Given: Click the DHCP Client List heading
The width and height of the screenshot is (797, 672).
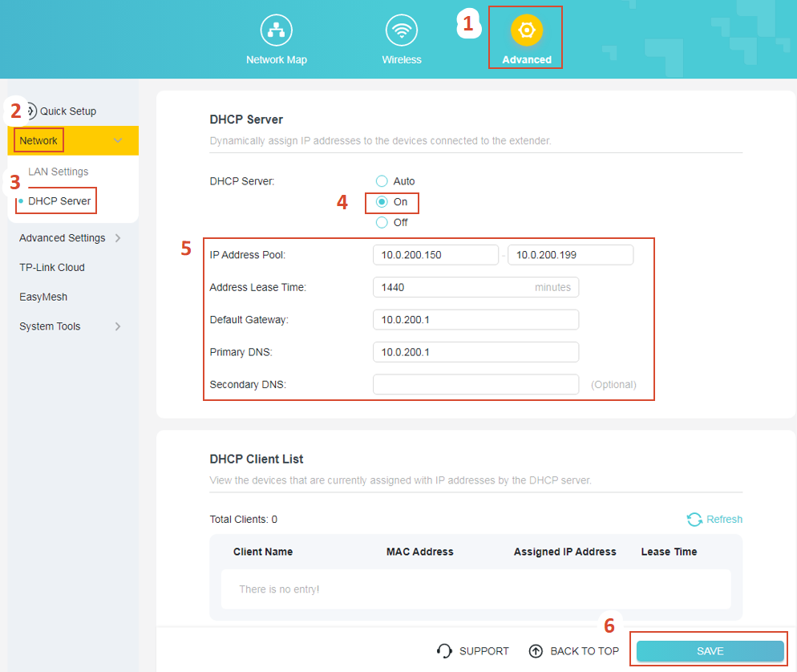Looking at the screenshot, I should click(257, 459).
